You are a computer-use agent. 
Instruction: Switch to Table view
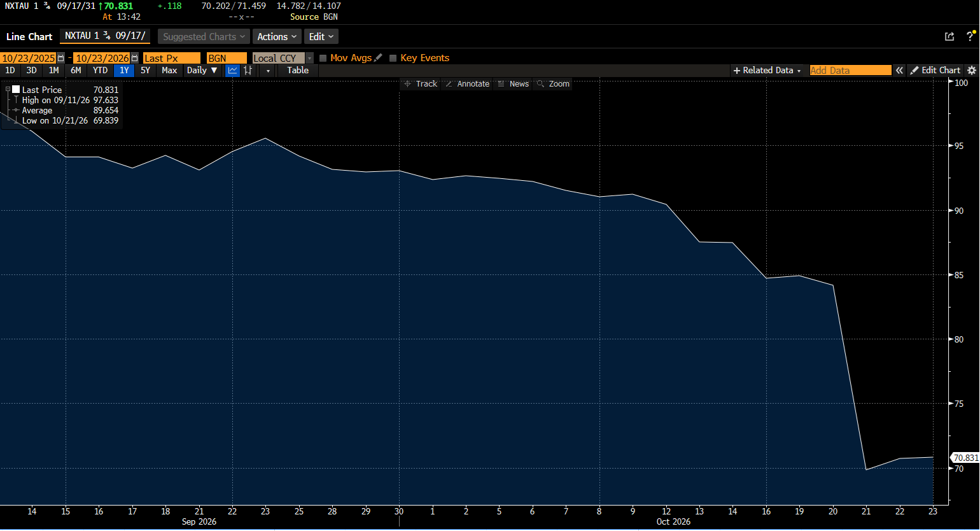(298, 71)
